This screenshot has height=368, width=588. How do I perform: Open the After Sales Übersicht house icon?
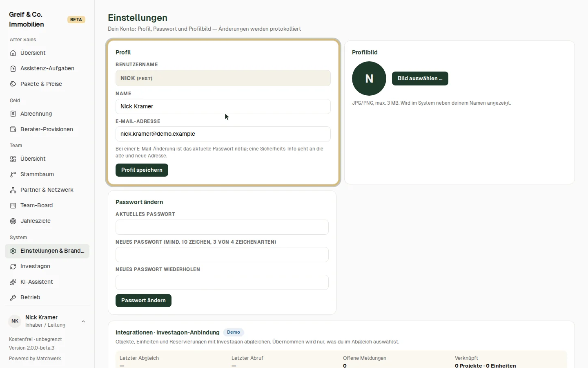[13, 53]
